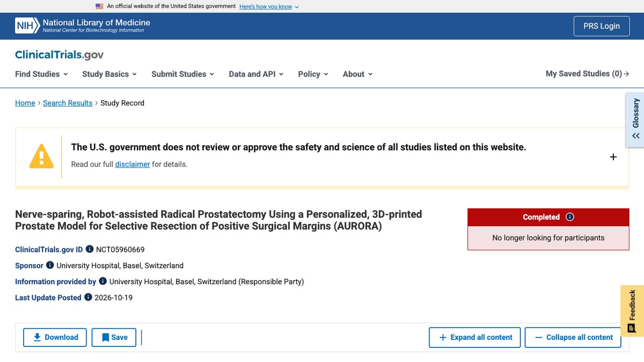Screen dimensions: 644x362
Task: Click the yellow warning triangle icon
Action: (41, 156)
